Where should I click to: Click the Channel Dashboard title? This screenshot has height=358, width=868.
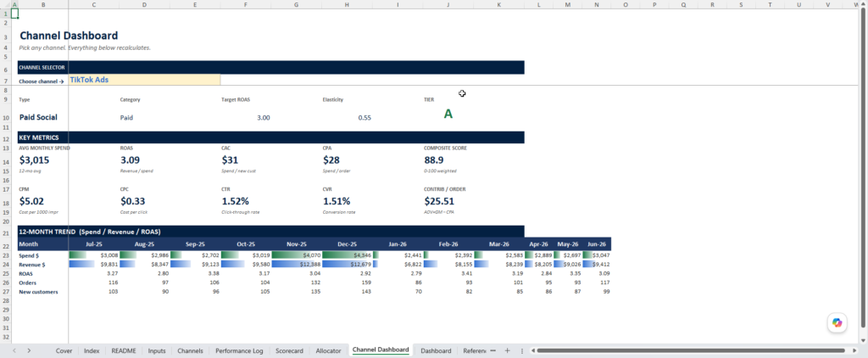(69, 36)
